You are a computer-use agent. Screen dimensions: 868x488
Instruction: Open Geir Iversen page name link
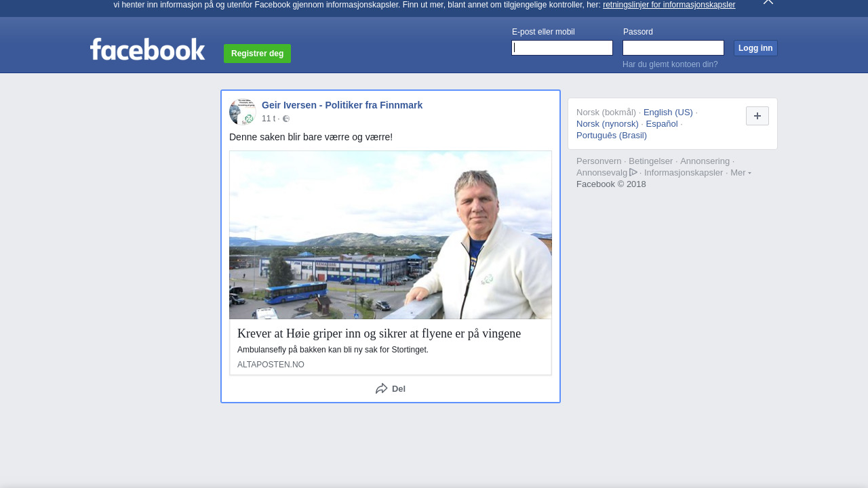(x=342, y=105)
